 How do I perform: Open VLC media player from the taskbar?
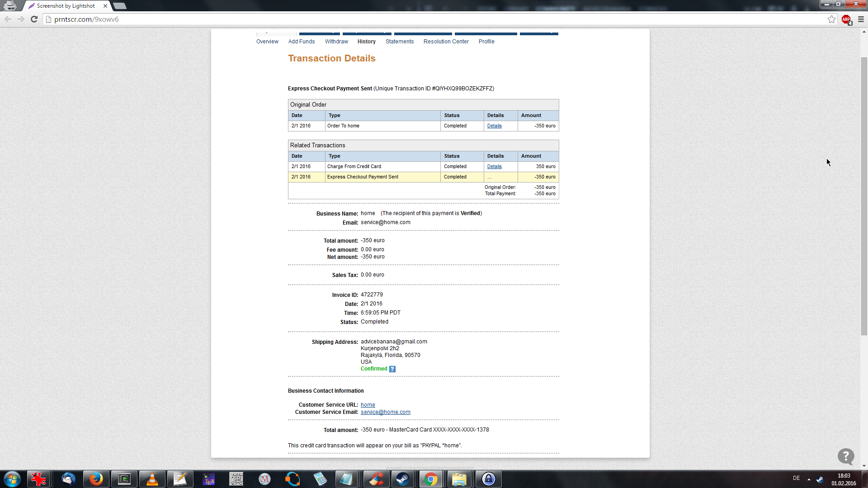click(x=152, y=479)
